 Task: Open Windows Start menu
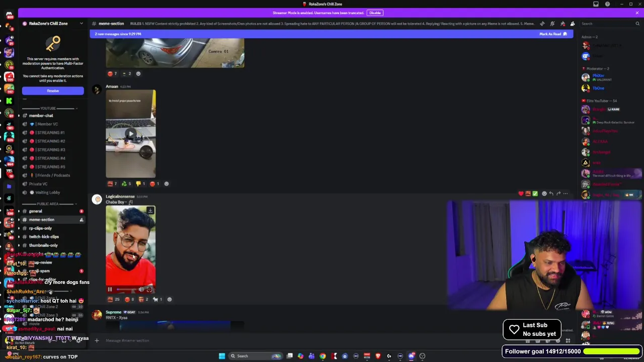(222, 356)
